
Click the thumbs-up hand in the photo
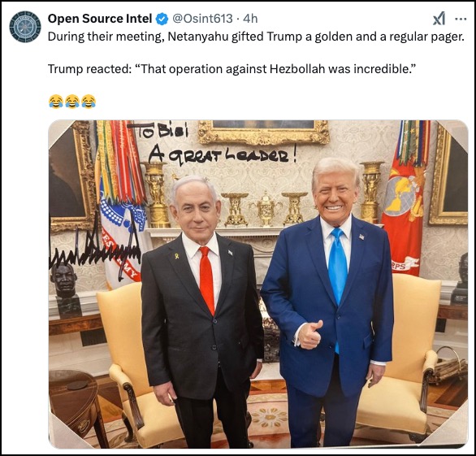click(309, 334)
